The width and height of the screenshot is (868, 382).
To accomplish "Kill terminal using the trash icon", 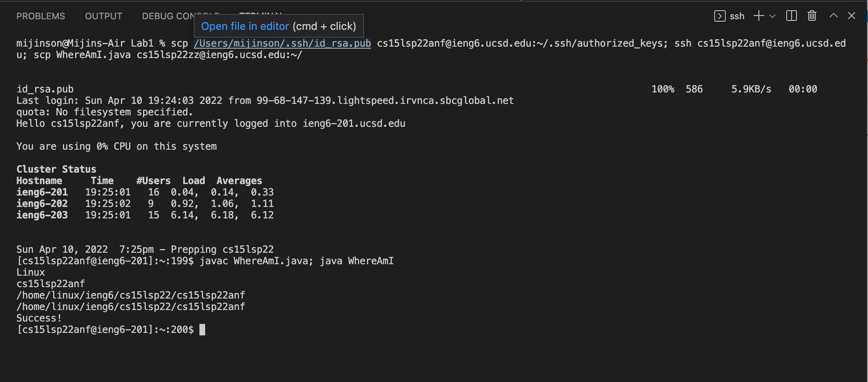I will point(812,16).
